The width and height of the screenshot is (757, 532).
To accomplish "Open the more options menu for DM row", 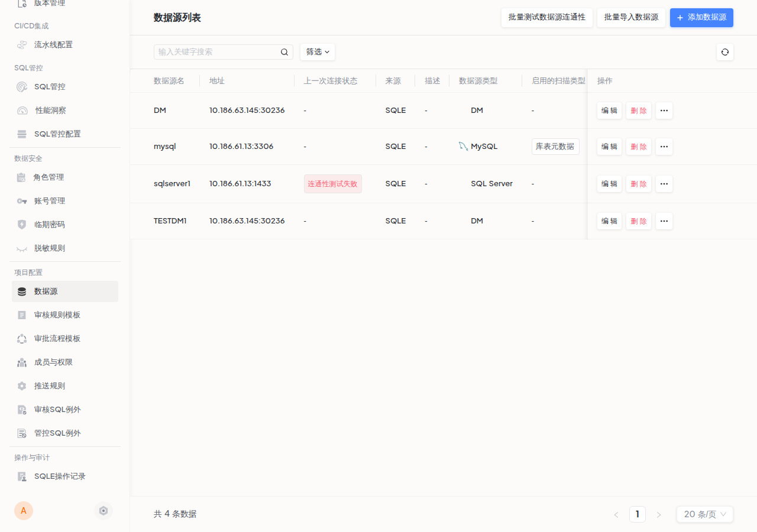I will click(x=664, y=111).
